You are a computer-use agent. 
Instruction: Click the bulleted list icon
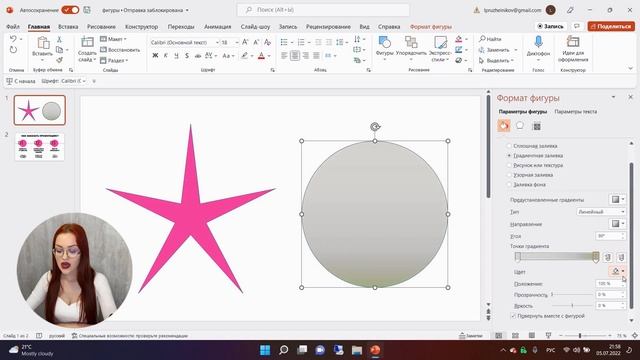click(284, 42)
